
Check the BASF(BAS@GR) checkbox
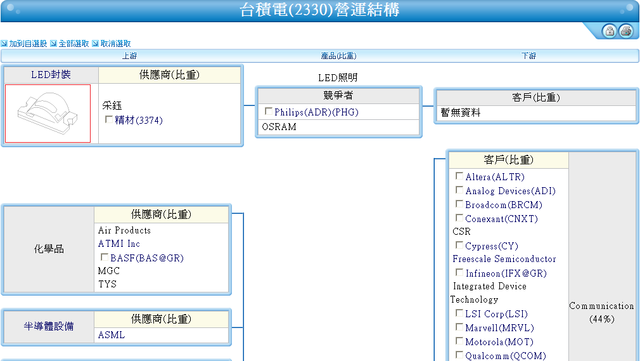point(104,257)
